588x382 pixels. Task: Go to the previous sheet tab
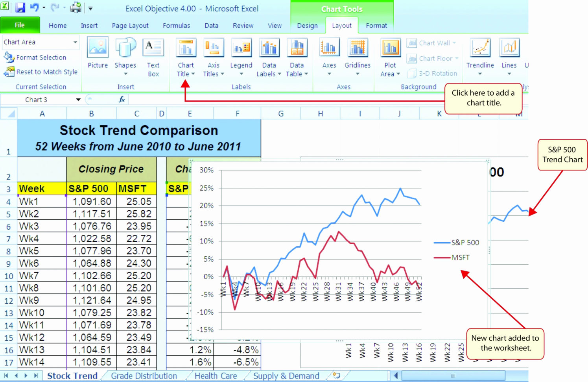point(16,376)
